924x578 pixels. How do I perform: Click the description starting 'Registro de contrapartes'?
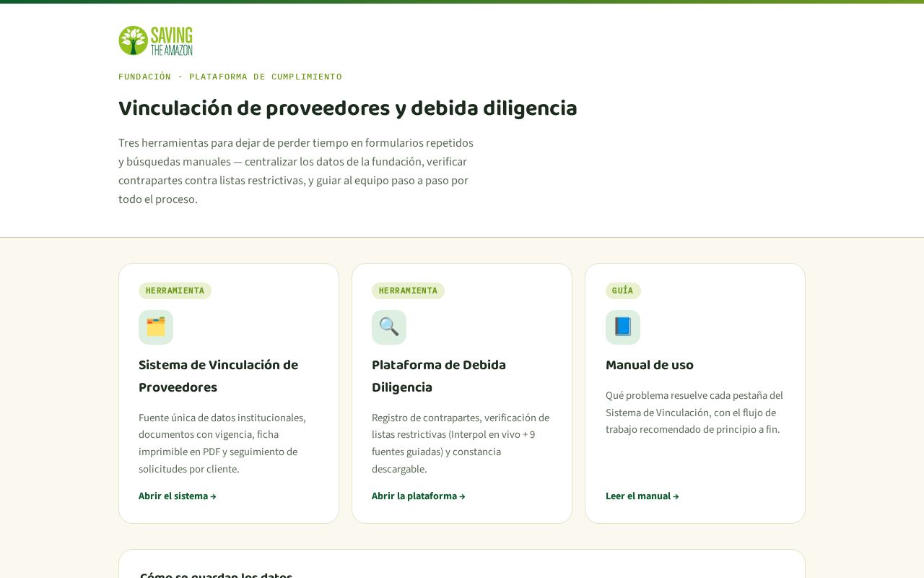[461, 444]
